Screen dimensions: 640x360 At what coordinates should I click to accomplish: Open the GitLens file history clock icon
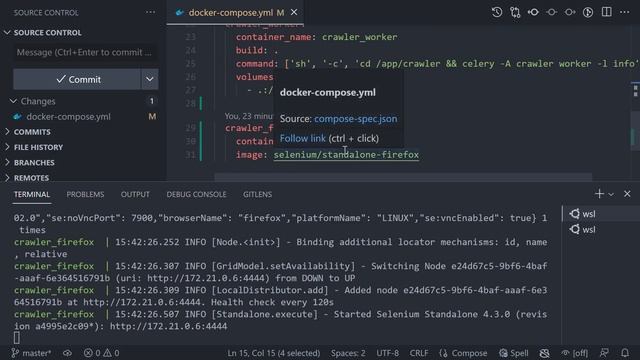[x=497, y=12]
